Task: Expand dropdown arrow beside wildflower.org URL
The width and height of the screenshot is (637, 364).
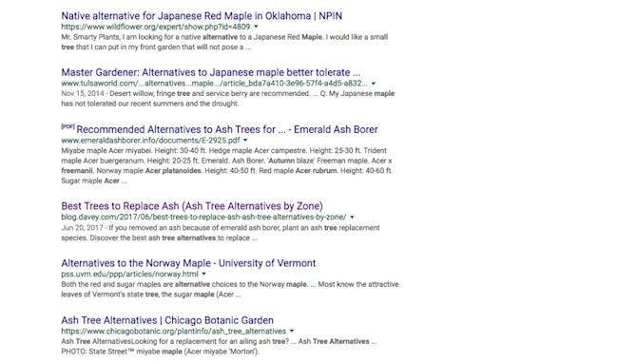Action: click(256, 27)
